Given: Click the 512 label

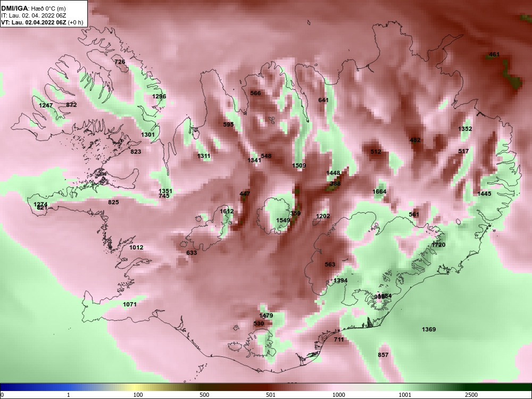Looking at the screenshot, I should pos(376,152).
